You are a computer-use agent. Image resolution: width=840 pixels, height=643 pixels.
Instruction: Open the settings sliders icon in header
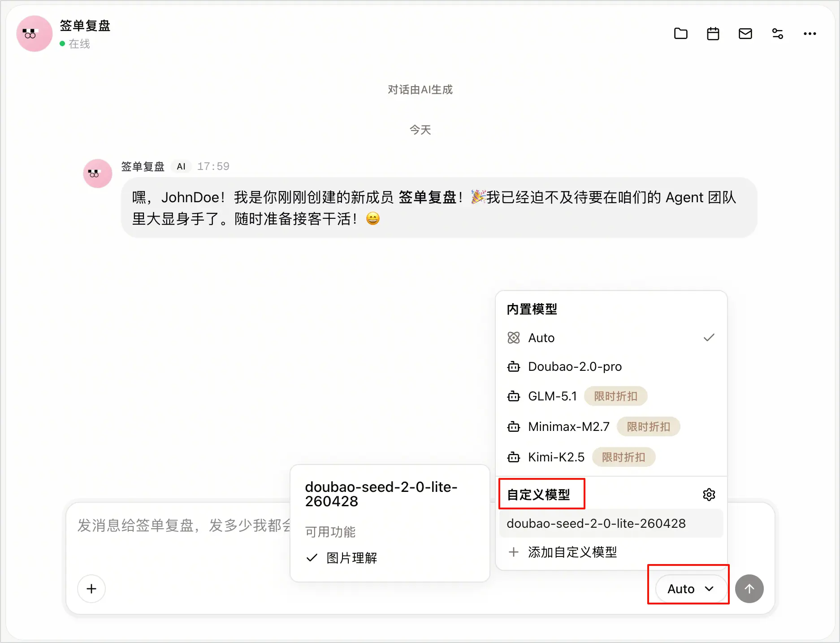[x=777, y=34]
